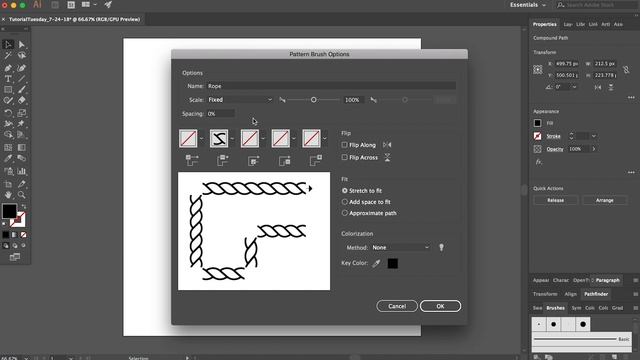
Task: Click the Flip Across arrows icon
Action: (x=387, y=158)
